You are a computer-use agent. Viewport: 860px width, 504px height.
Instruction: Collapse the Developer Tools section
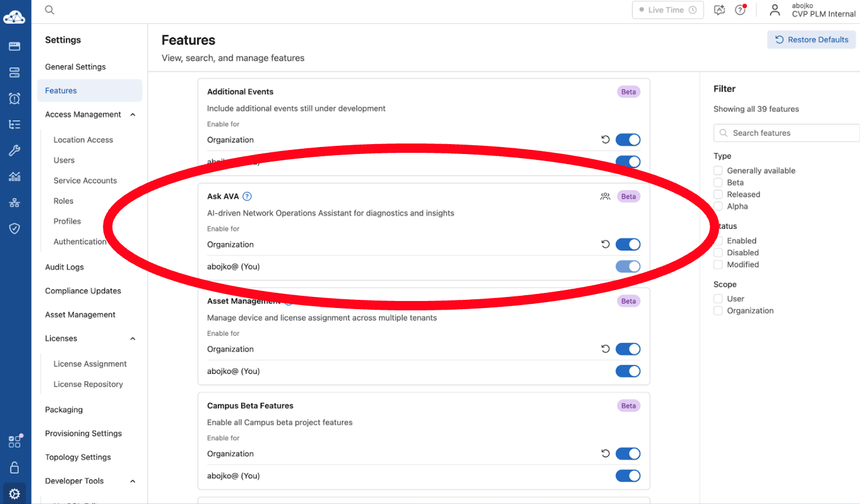[133, 481]
